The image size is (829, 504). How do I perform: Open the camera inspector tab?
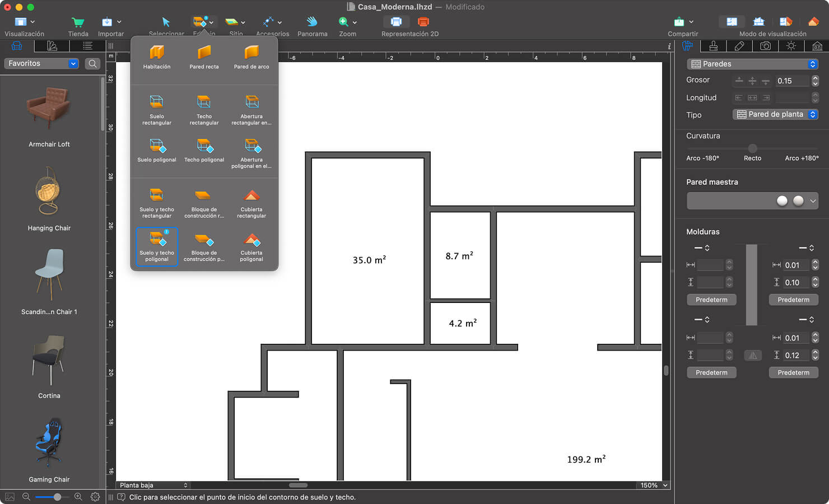765,46
